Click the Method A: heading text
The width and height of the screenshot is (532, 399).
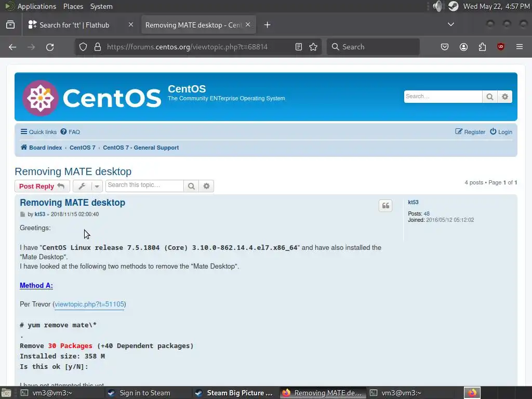[x=36, y=286]
